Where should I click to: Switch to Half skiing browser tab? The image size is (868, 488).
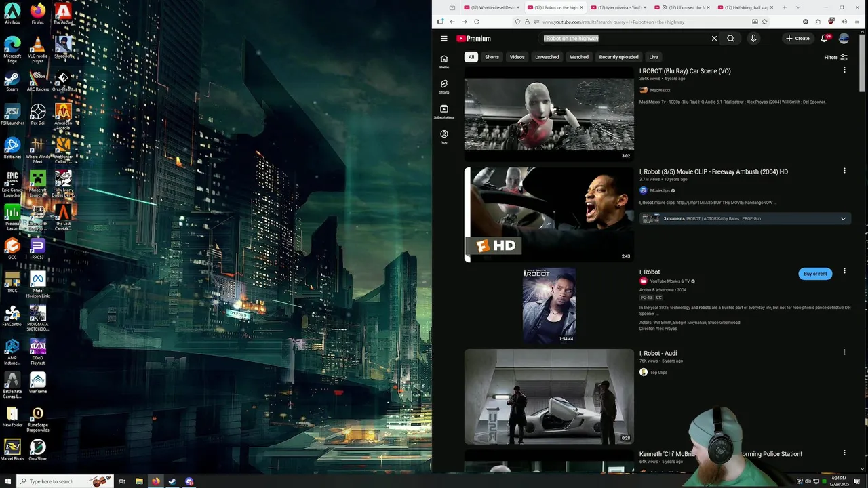(746, 7)
